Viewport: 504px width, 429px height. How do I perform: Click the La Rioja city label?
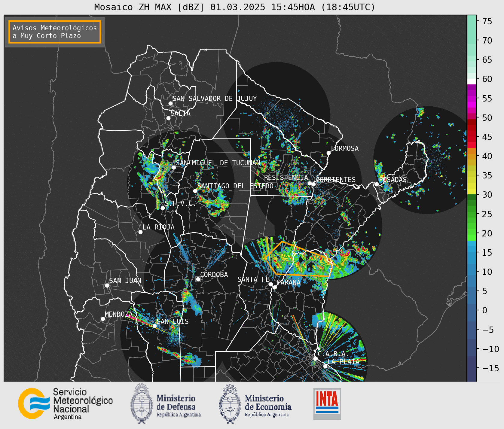(x=158, y=227)
